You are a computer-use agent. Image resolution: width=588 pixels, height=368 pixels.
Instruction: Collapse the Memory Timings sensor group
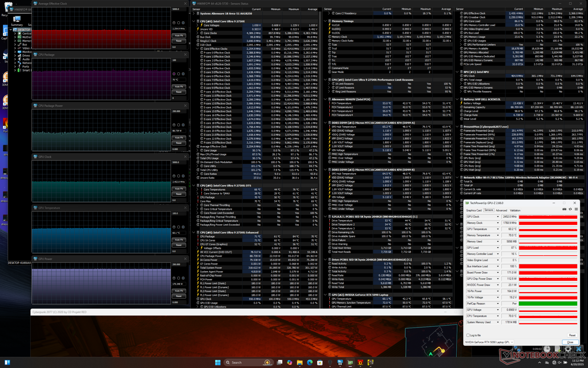(325, 21)
